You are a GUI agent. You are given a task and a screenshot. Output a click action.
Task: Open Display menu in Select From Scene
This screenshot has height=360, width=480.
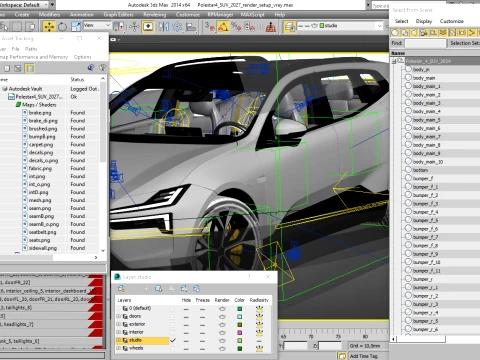(424, 21)
